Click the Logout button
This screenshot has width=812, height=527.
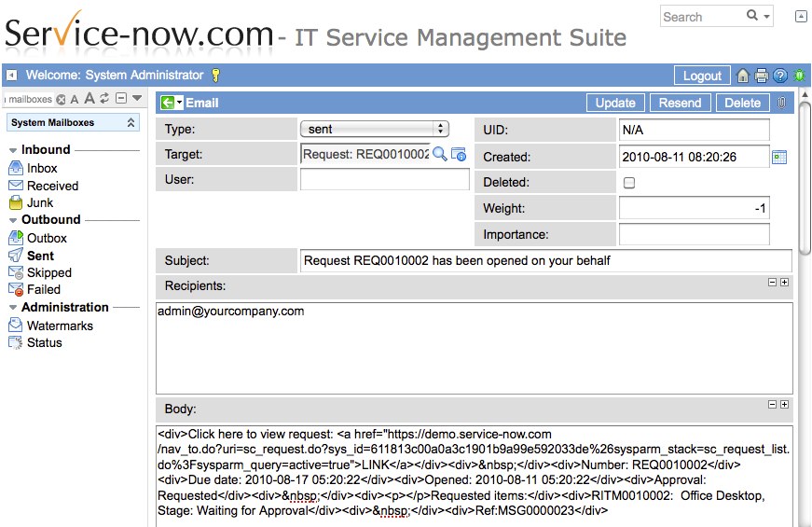point(702,76)
